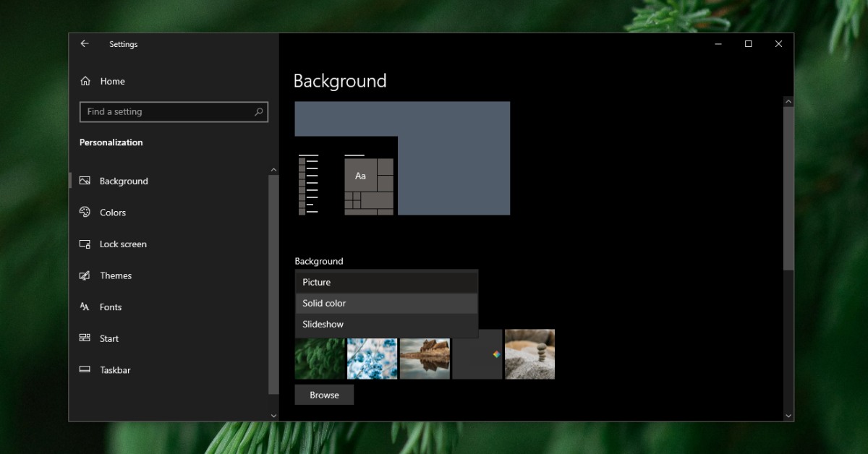
Task: Select the lakeside house wallpaper thumbnail
Action: (425, 359)
